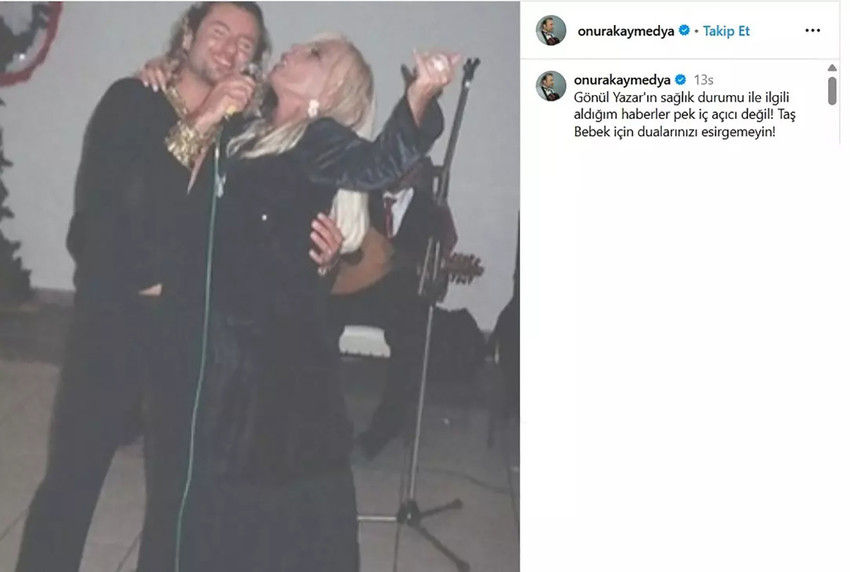Click the scrollbar up arrow in the comments panel
Image resolution: width=850 pixels, height=572 pixels.
click(x=832, y=68)
